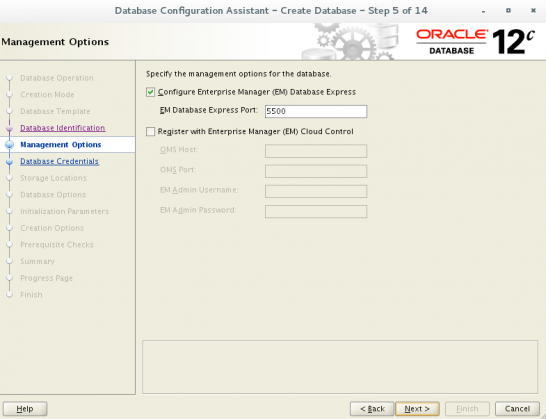Screen dimensions: 546x419
Task: Enable Register with EM Cloud Control checkbox
Action: pos(150,131)
